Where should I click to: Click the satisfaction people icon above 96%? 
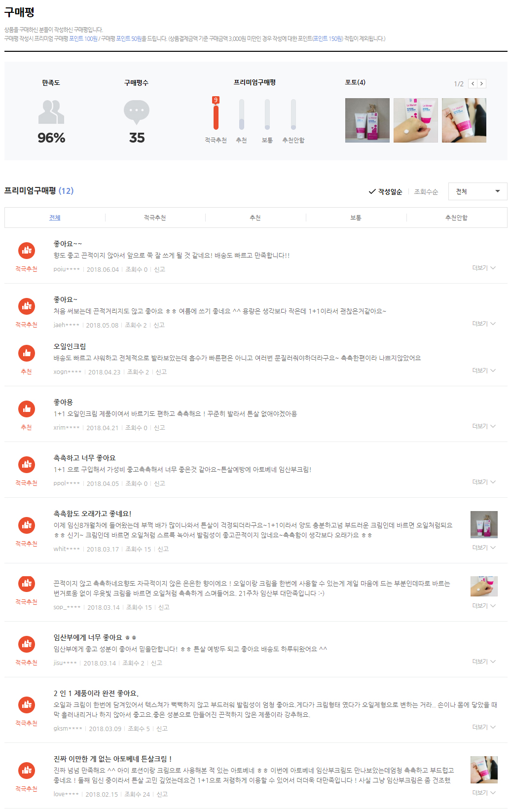51,112
